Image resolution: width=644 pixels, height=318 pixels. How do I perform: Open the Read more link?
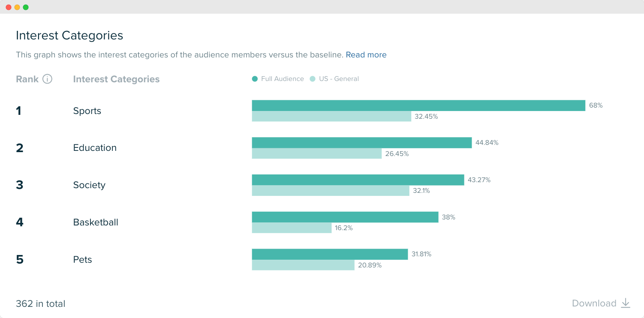tap(366, 54)
